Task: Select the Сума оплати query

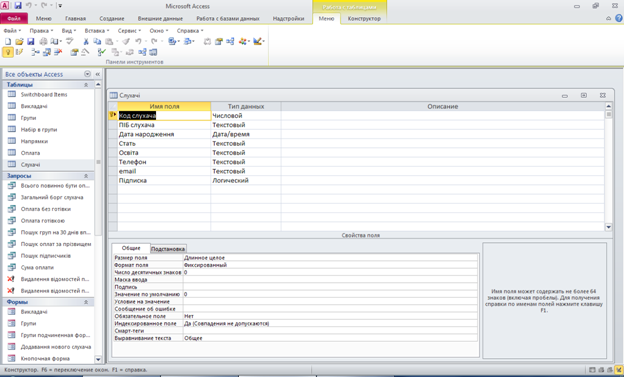Action: [37, 268]
